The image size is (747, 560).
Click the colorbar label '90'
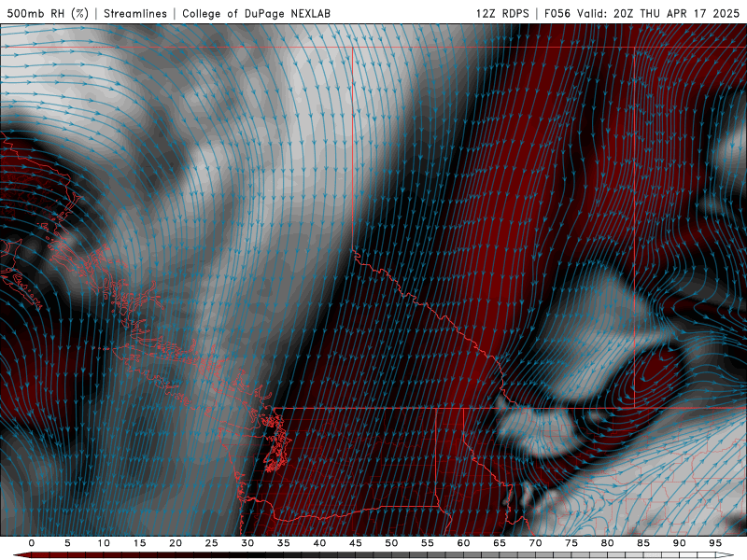(x=679, y=543)
